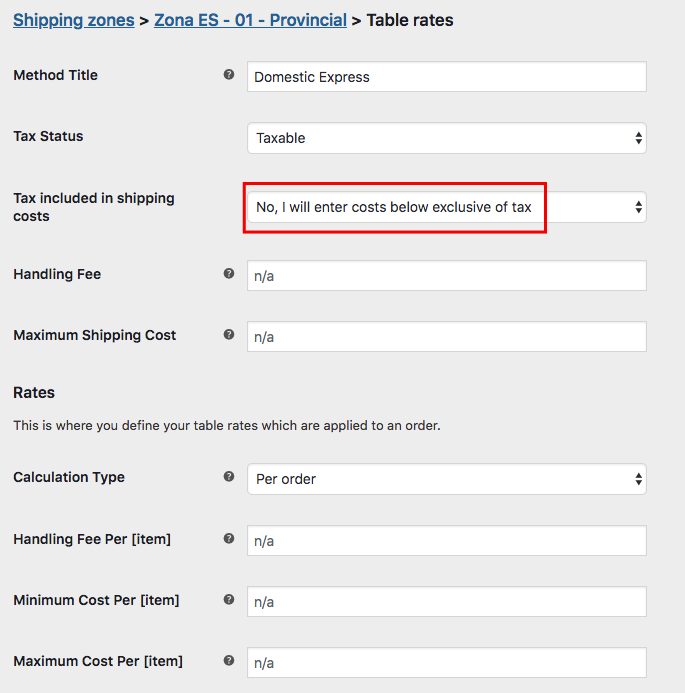Focus the Maximum Cost Per [item] field
This screenshot has height=693, width=685.
(x=446, y=663)
